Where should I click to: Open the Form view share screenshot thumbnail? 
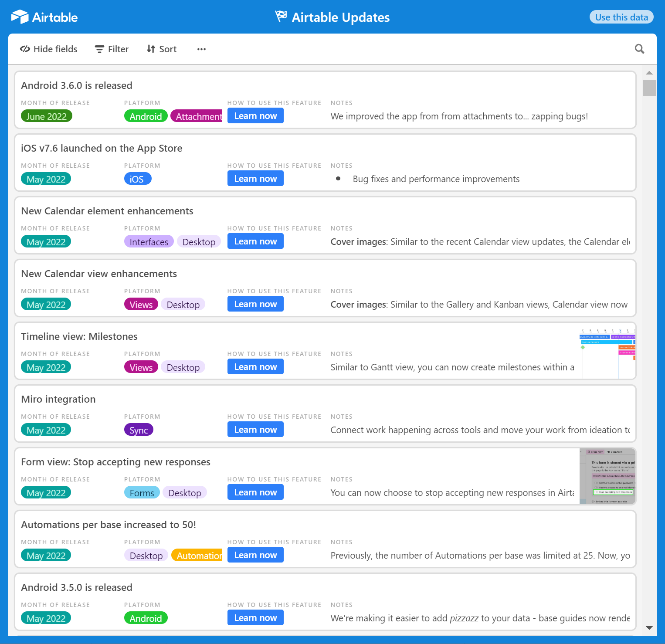pos(607,477)
